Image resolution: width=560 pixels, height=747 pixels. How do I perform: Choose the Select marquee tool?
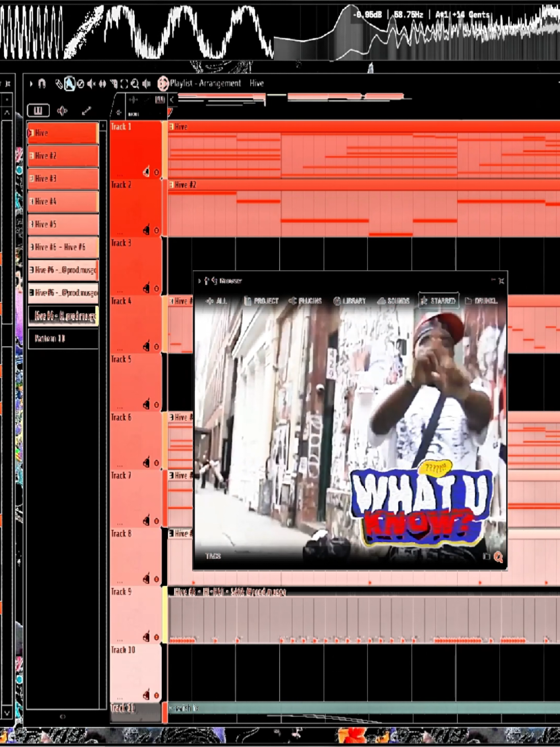pyautogui.click(x=124, y=84)
